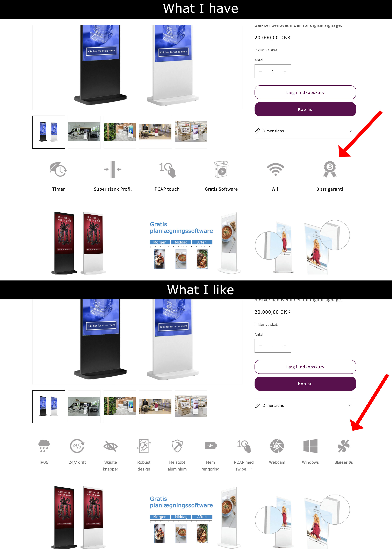Expand the lower Dimensions accordion

305,406
